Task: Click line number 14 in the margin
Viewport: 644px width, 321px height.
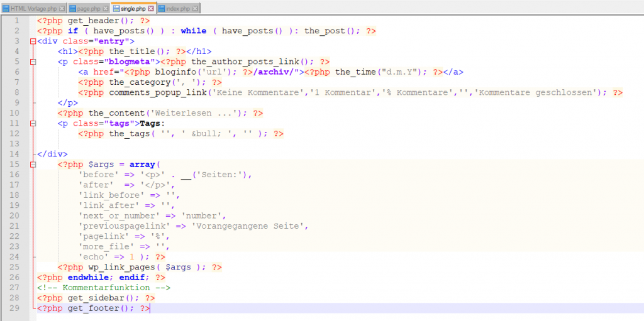Action: (x=14, y=154)
